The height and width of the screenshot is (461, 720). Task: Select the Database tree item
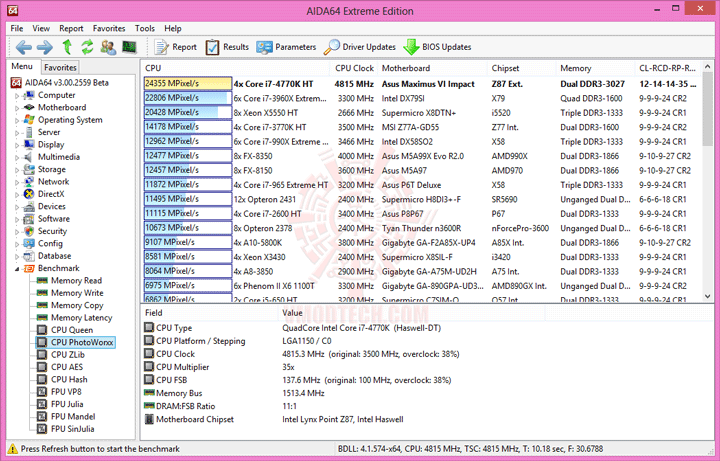[54, 256]
